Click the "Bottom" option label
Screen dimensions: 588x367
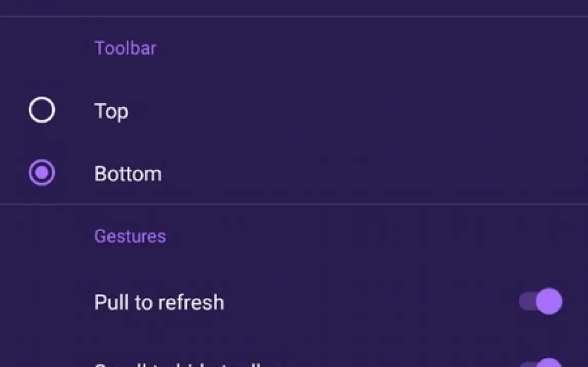pyautogui.click(x=128, y=174)
